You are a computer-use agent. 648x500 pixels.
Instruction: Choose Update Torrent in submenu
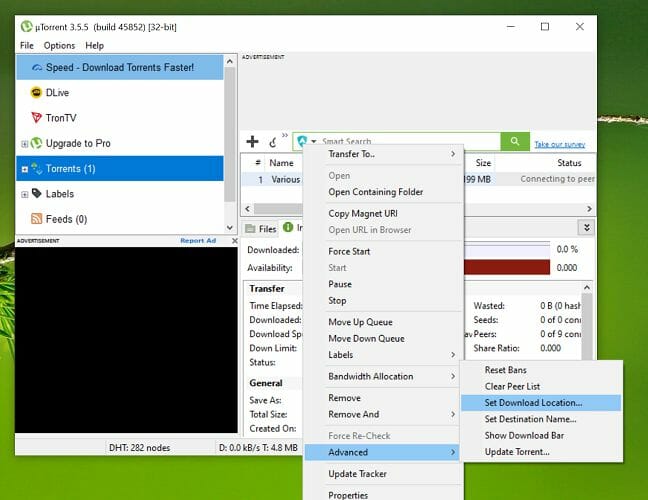tap(541, 452)
